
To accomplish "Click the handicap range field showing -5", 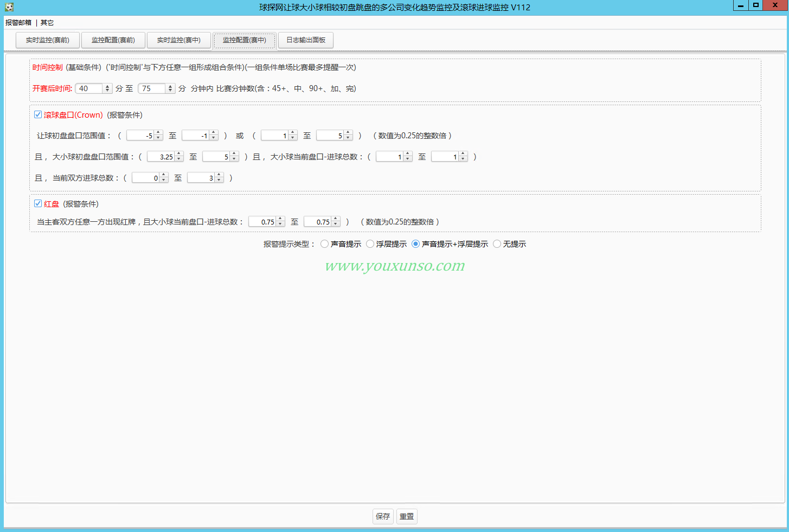I will click(x=140, y=136).
